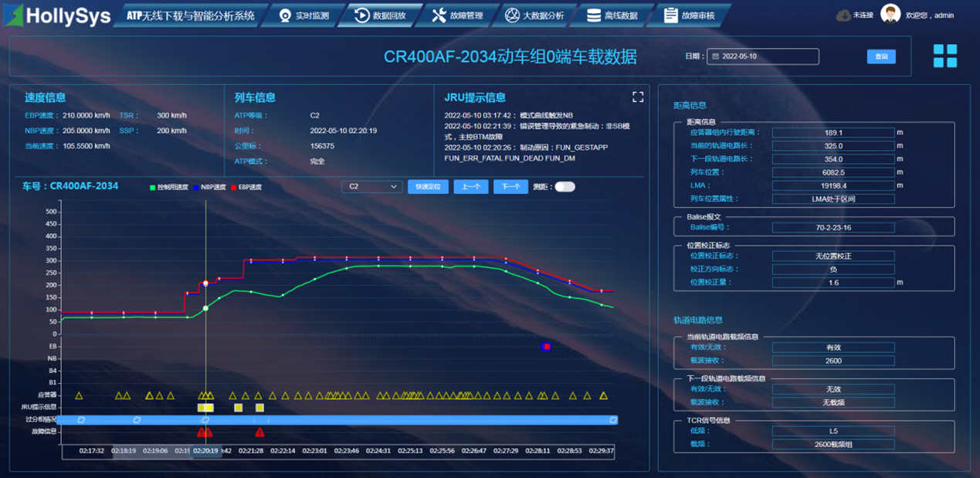Click the 故障审核 clipboard icon

(671, 15)
